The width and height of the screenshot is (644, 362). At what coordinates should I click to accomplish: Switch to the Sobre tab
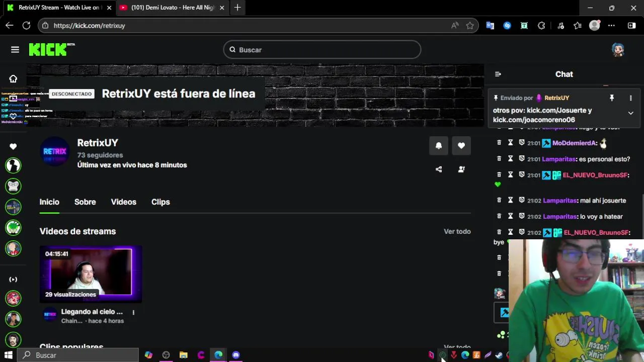(85, 202)
